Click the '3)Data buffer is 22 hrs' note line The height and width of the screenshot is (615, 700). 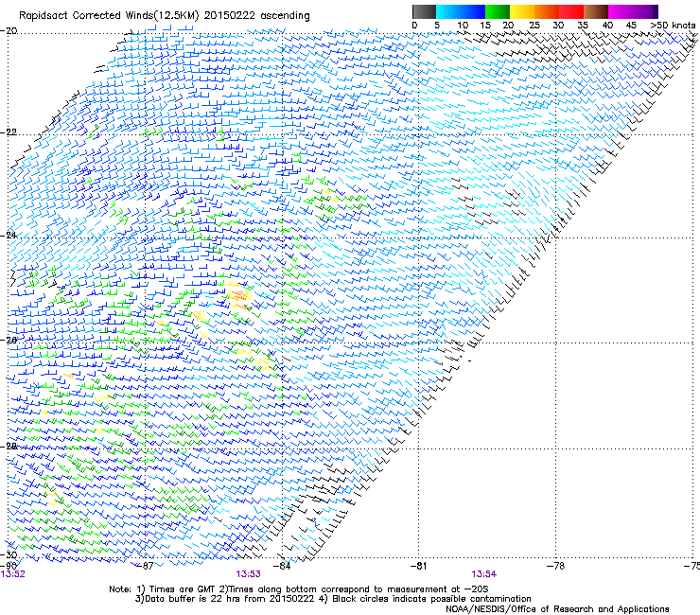[x=333, y=599]
